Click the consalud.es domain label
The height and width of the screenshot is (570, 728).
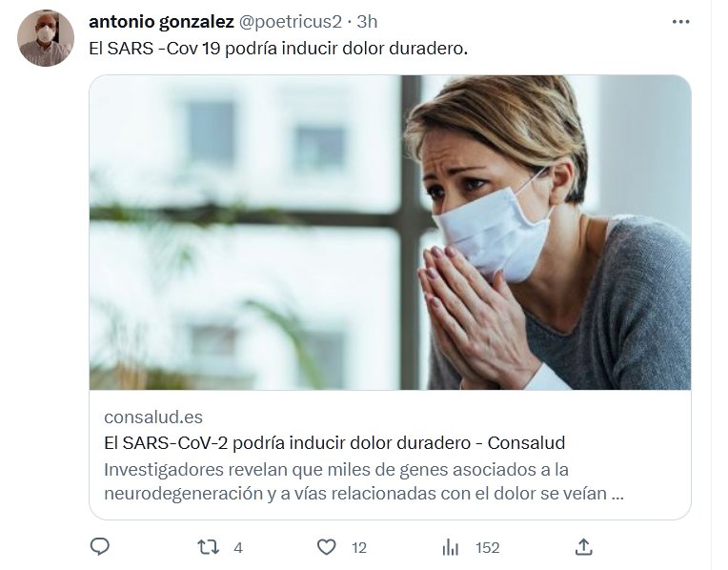[153, 417]
